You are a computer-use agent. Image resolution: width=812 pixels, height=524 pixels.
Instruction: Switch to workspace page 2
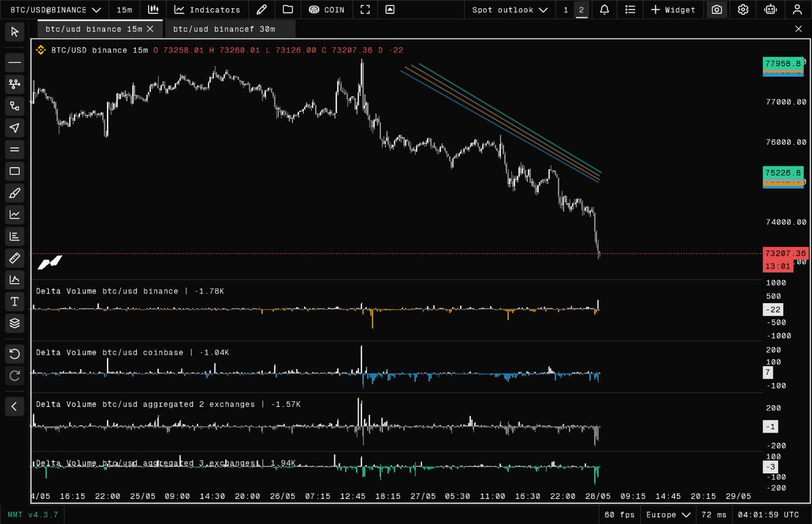(x=581, y=9)
